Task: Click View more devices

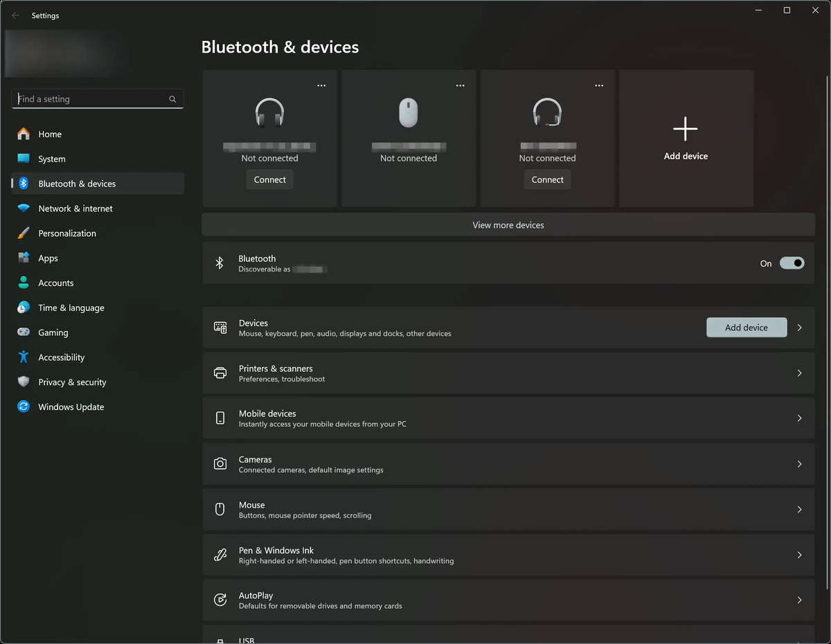Action: pos(508,225)
